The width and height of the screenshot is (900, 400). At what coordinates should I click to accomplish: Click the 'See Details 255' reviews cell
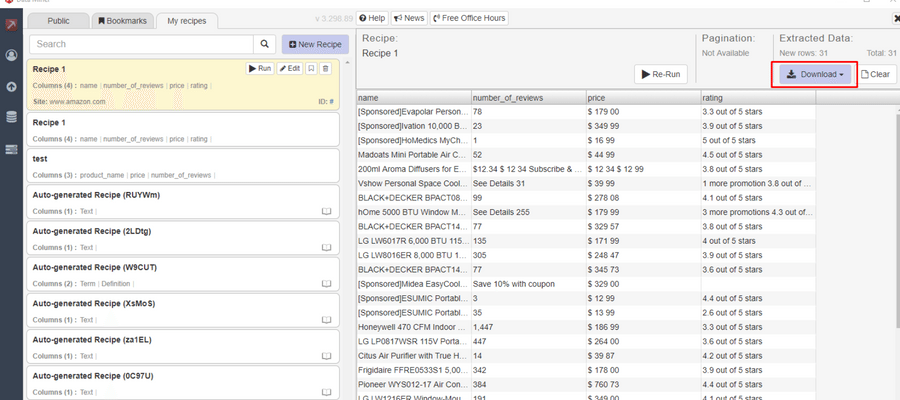click(x=529, y=212)
